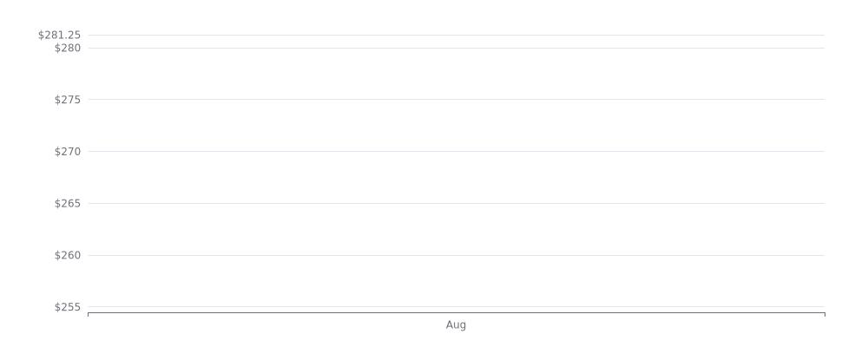Click the $265 price label

68,204
